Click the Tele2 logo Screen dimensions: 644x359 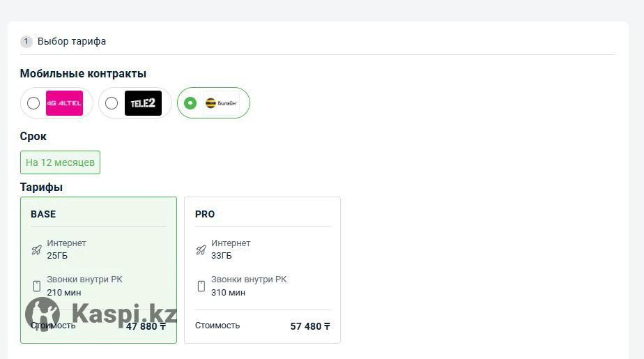(x=143, y=103)
